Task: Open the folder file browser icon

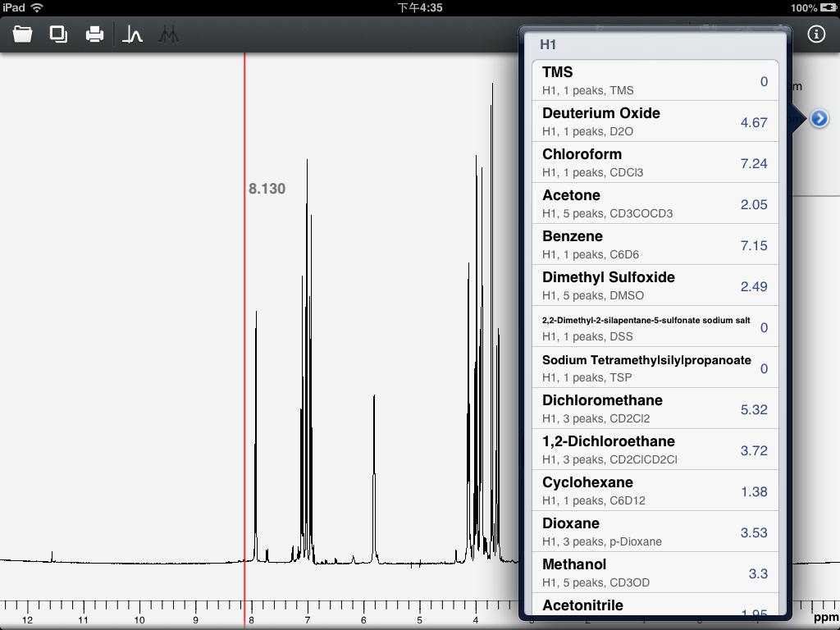Action: coord(22,34)
